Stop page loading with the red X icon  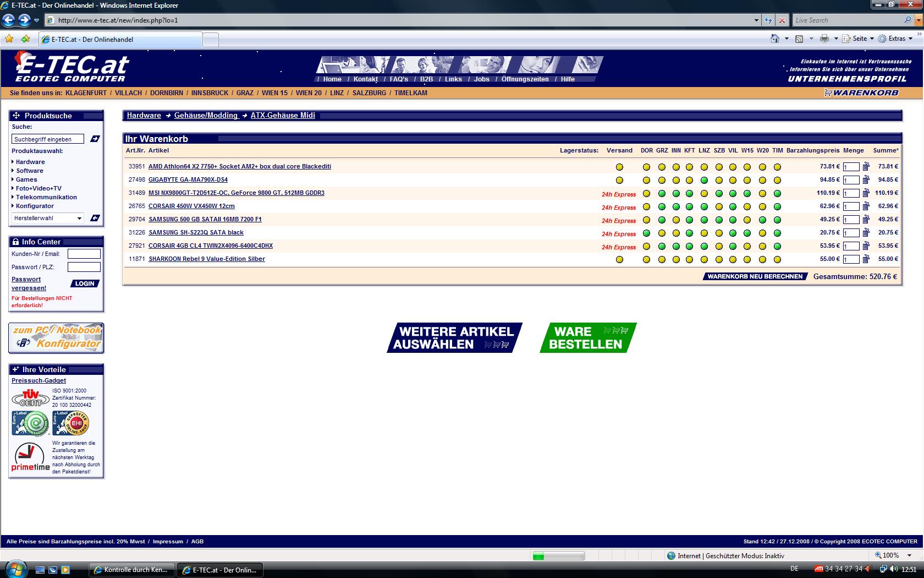click(x=782, y=20)
